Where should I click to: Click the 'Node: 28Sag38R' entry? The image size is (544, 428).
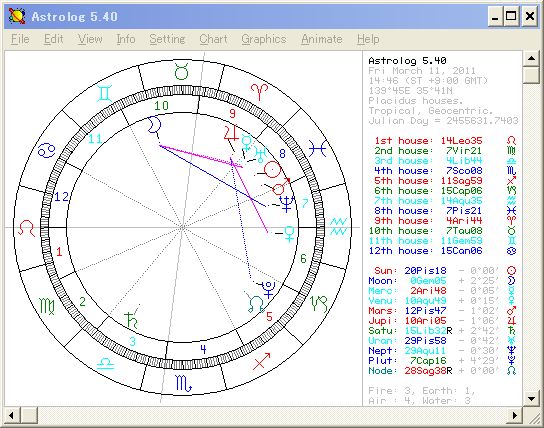pos(443,371)
